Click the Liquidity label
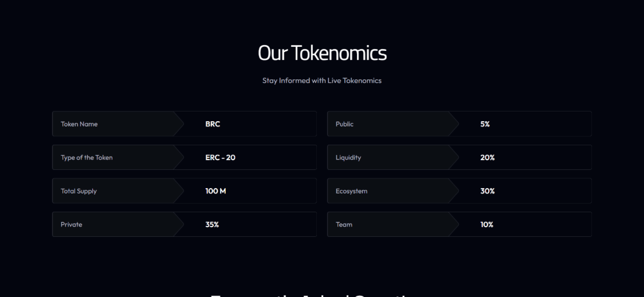 [348, 157]
